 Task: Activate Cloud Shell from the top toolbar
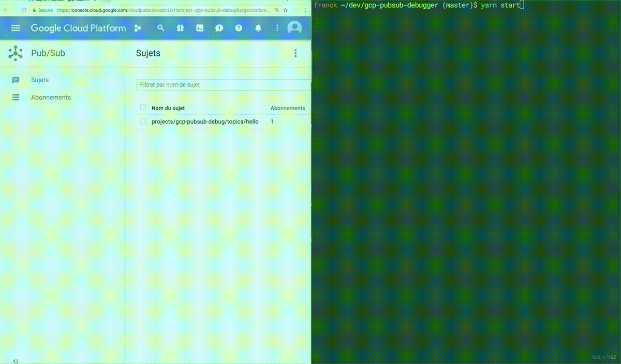(x=200, y=28)
